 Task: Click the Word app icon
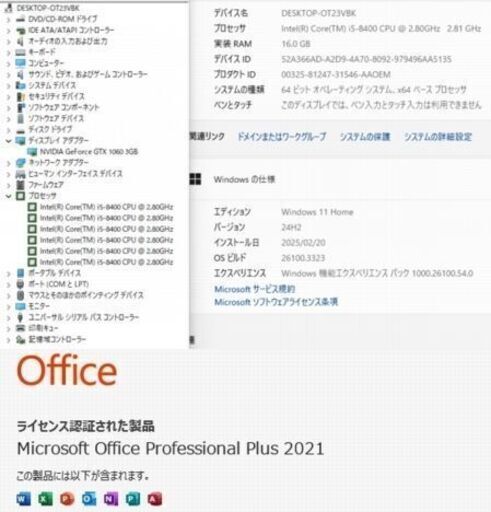coord(23,499)
